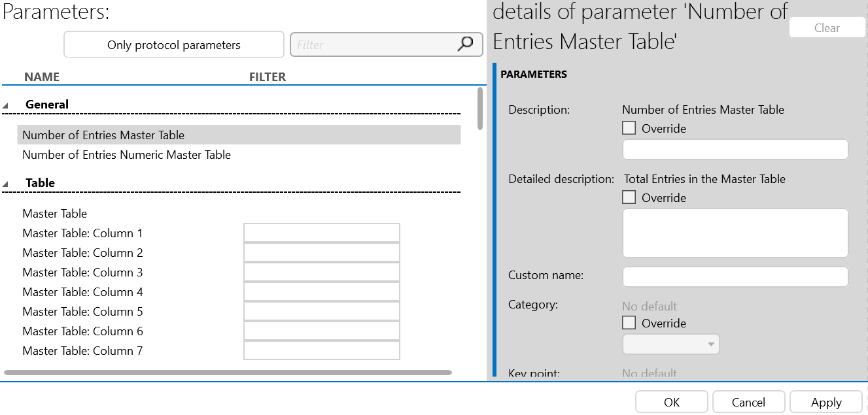Collapse the General group
This screenshot has height=415, width=868.
click(7, 105)
